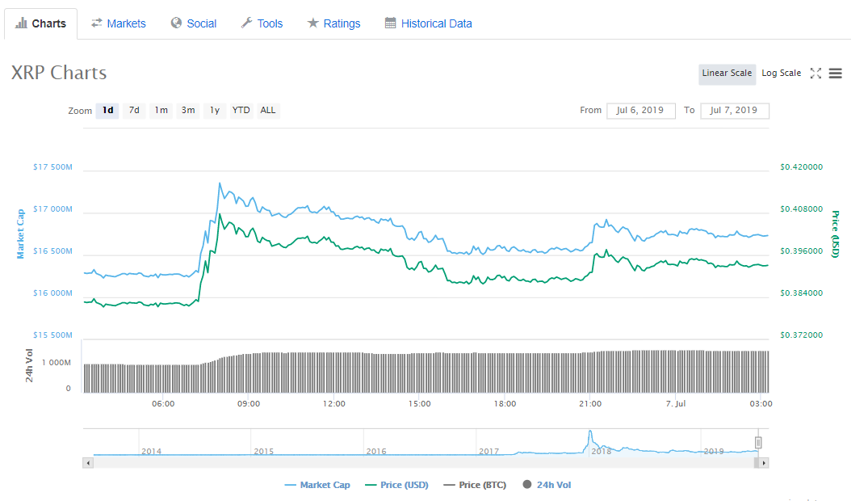Click the Tools tab wrench icon

coord(246,23)
